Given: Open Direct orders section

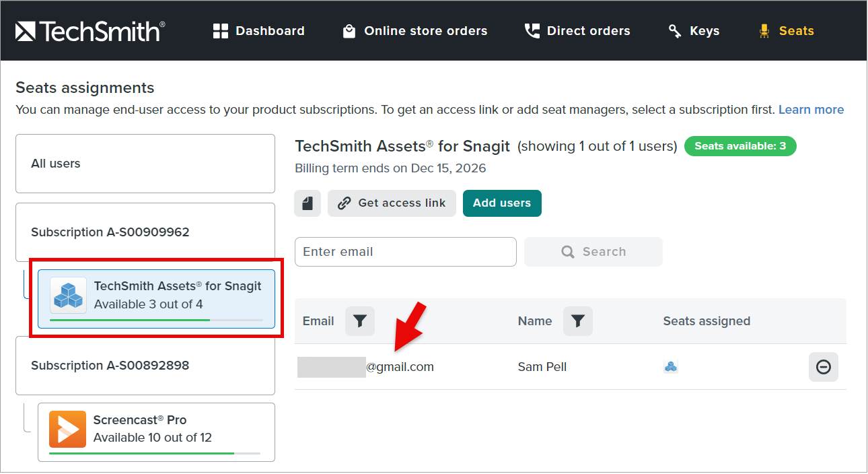Looking at the screenshot, I should pyautogui.click(x=577, y=31).
